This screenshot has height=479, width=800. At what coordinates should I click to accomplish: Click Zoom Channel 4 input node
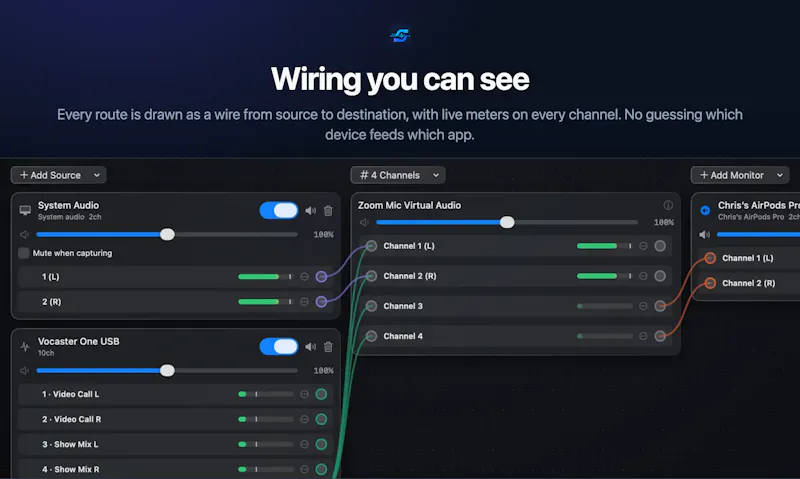[x=371, y=336]
